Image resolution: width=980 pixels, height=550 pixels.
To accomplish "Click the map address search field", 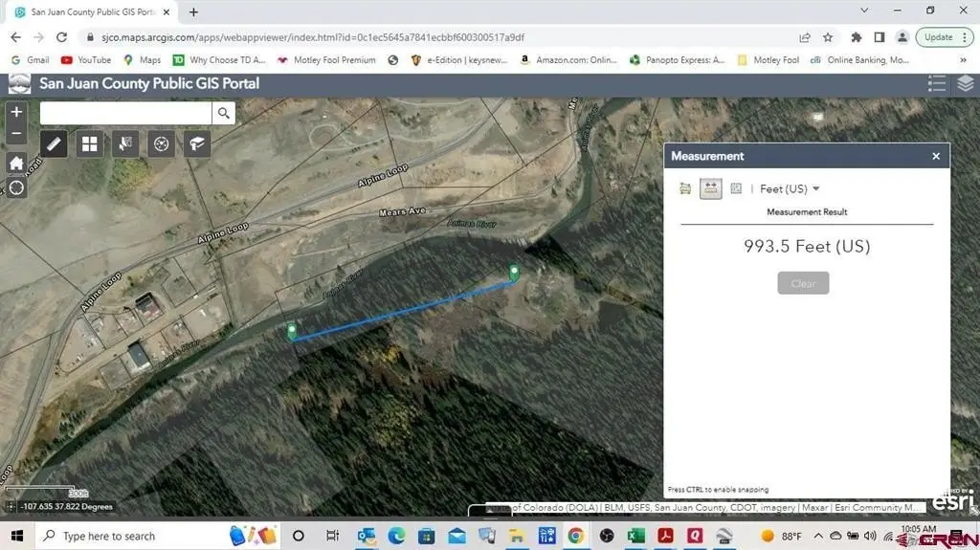I will (x=125, y=114).
